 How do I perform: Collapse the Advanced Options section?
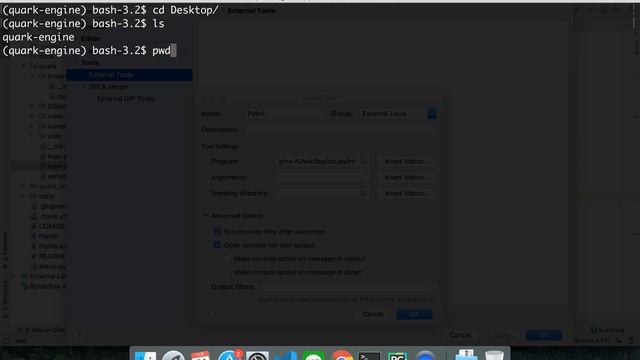pos(205,216)
